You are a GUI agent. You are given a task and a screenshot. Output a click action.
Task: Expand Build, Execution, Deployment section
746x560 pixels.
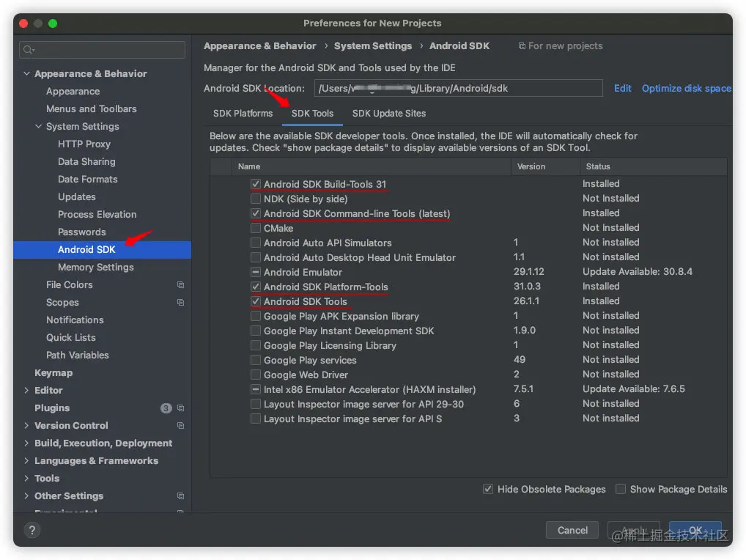pyautogui.click(x=26, y=443)
